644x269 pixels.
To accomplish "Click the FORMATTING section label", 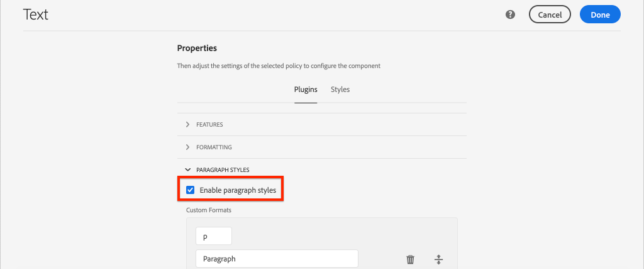I will 214,147.
